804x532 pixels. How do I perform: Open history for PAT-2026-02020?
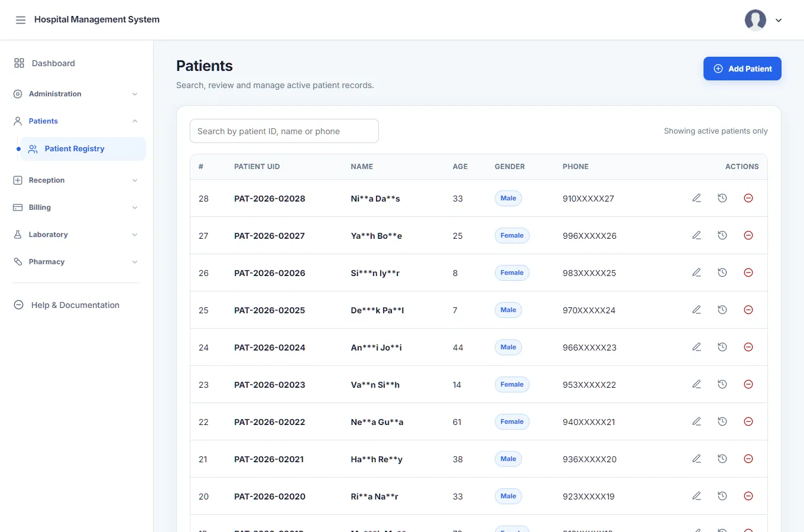point(722,496)
